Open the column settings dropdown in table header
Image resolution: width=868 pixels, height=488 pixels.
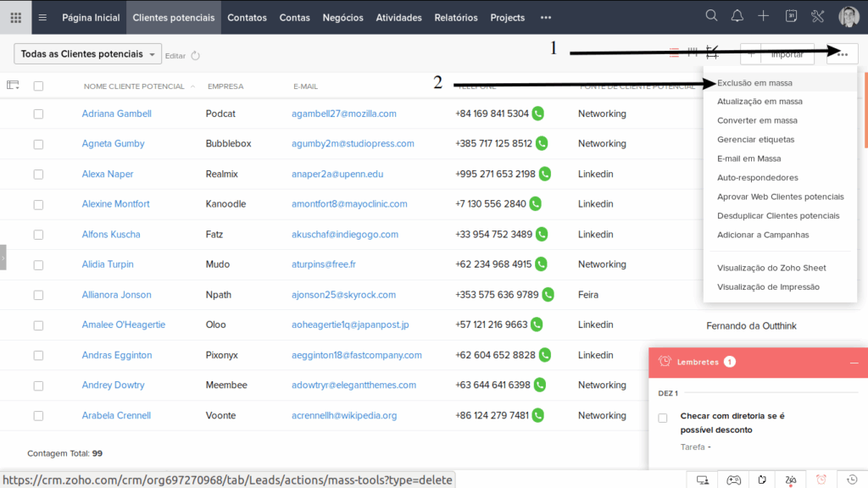(13, 86)
